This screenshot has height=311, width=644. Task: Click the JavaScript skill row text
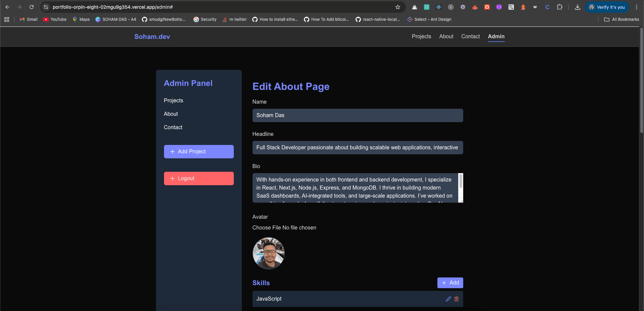click(x=269, y=299)
